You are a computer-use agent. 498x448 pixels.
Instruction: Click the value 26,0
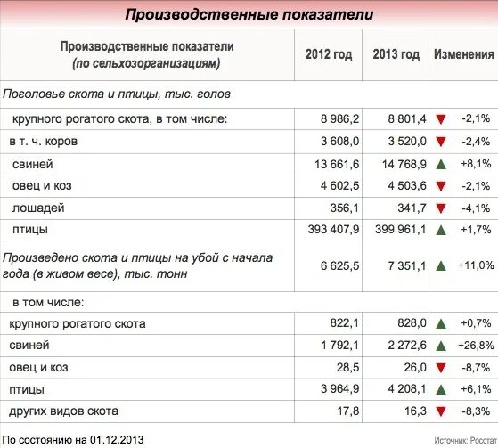point(415,367)
